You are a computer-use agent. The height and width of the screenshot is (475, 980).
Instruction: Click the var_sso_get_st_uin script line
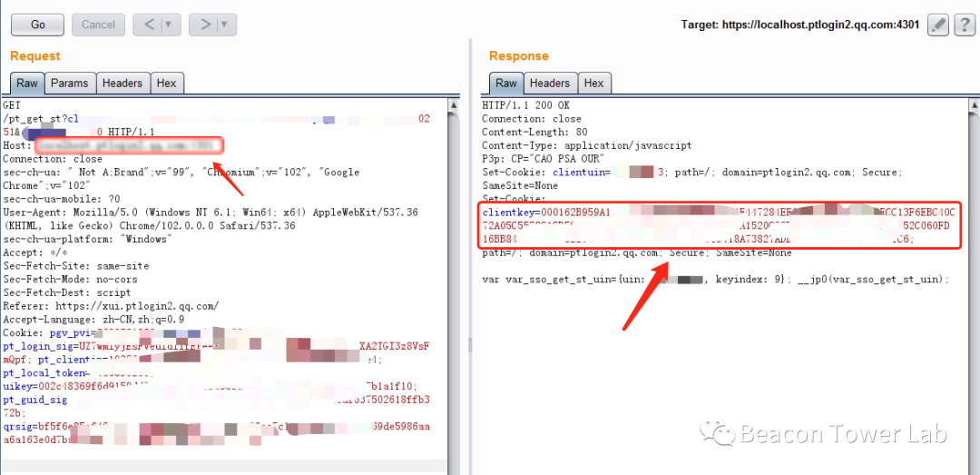click(716, 280)
